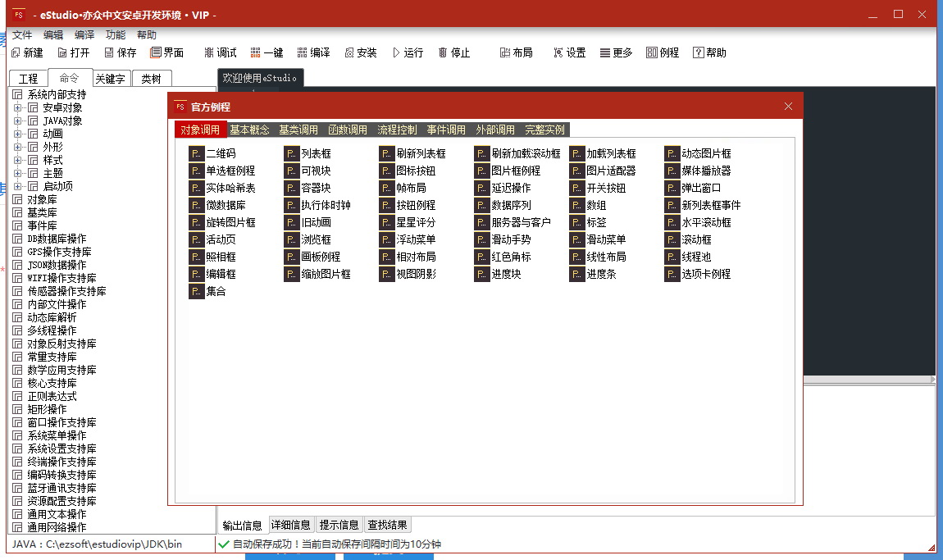
Task: Select 对象库 in the command tree
Action: click(x=42, y=200)
